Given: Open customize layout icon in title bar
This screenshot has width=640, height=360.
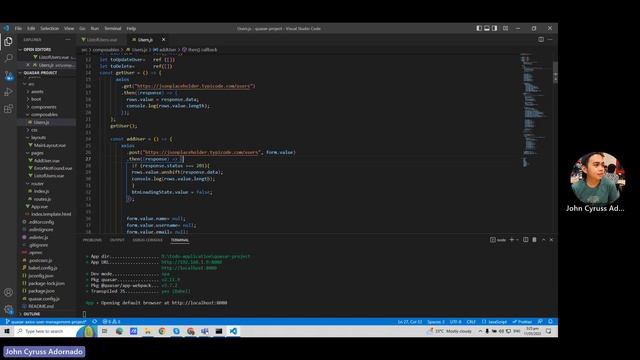Looking at the screenshot, I should coord(505,28).
